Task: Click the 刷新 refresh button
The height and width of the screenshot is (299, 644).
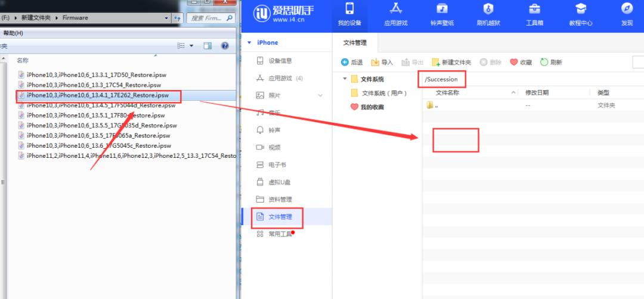Action: click(551, 63)
